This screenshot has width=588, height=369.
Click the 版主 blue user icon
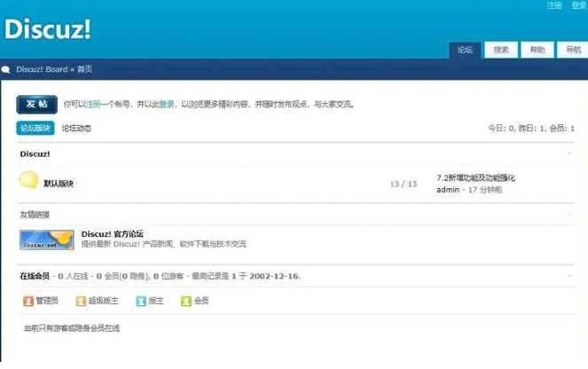click(x=141, y=301)
